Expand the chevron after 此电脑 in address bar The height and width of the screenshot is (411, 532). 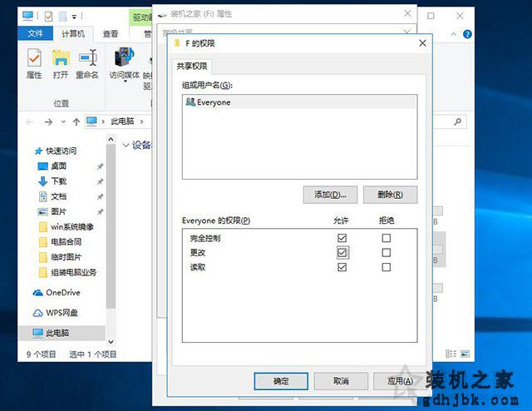pyautogui.click(x=142, y=121)
